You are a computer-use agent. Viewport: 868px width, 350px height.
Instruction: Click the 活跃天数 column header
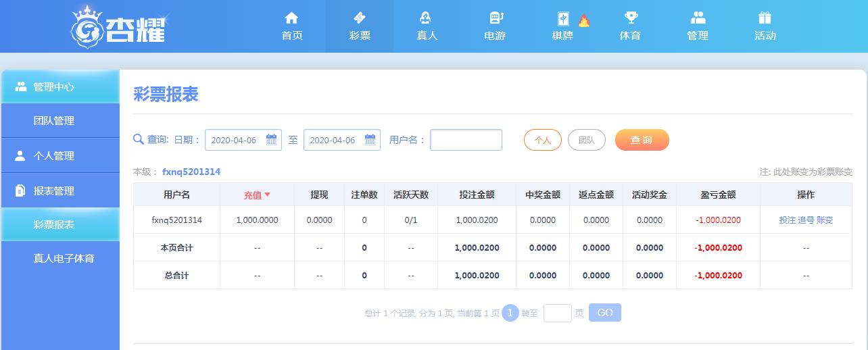coord(411,195)
